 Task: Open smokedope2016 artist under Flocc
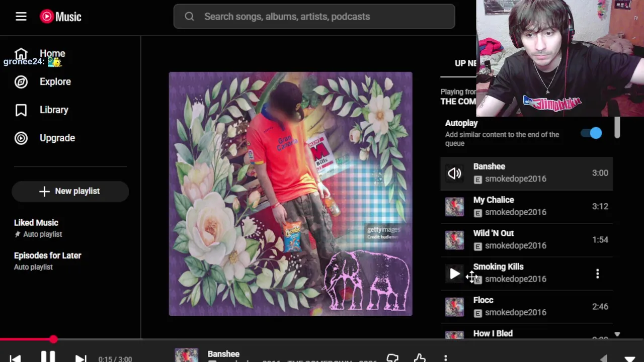click(x=516, y=312)
